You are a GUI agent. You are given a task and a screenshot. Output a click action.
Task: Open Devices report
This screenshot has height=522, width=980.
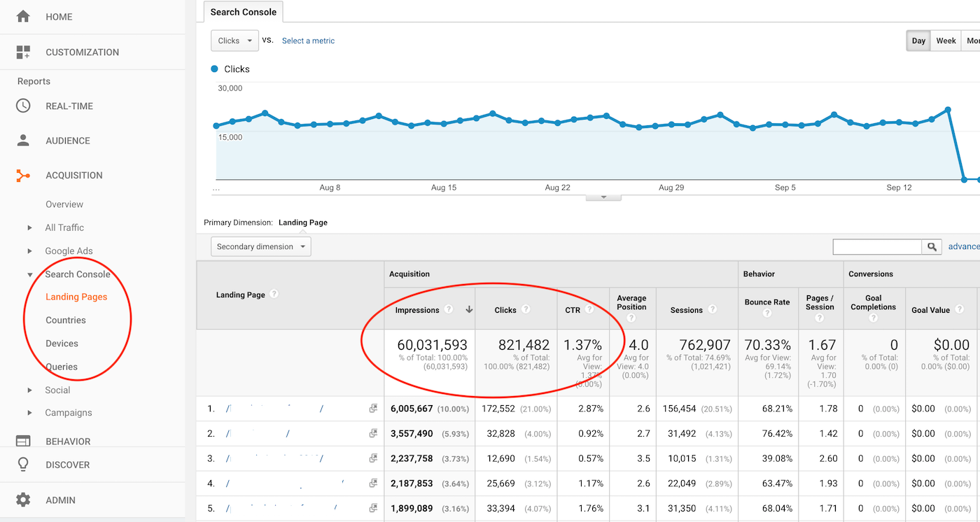point(62,343)
